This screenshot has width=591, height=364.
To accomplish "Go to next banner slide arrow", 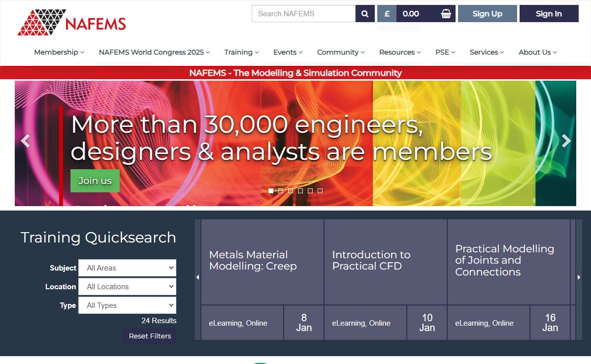I will click(x=566, y=141).
